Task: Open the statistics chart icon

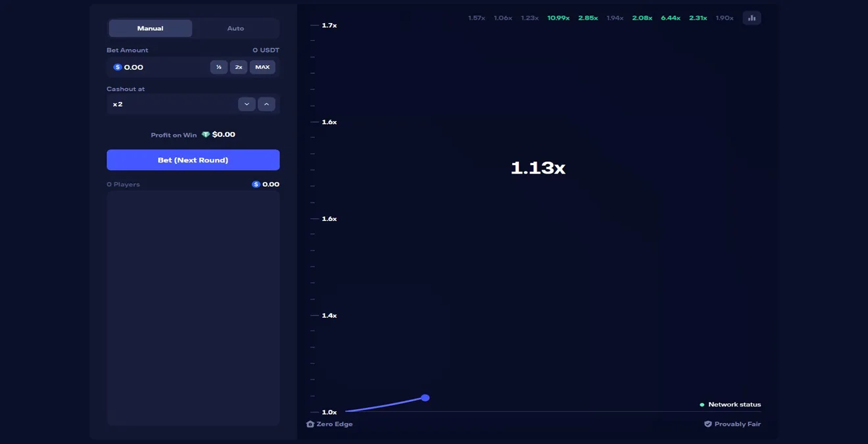Action: (752, 18)
